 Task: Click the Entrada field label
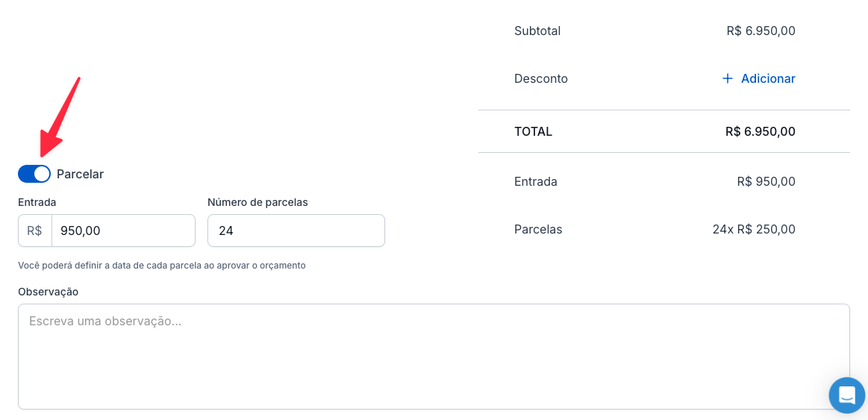coord(37,202)
